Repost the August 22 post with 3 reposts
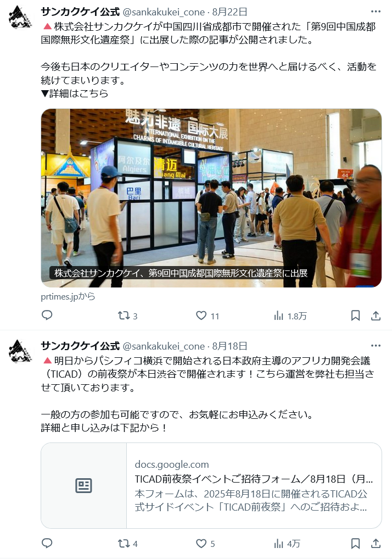Screen dimensions: 392x559 point(127,316)
